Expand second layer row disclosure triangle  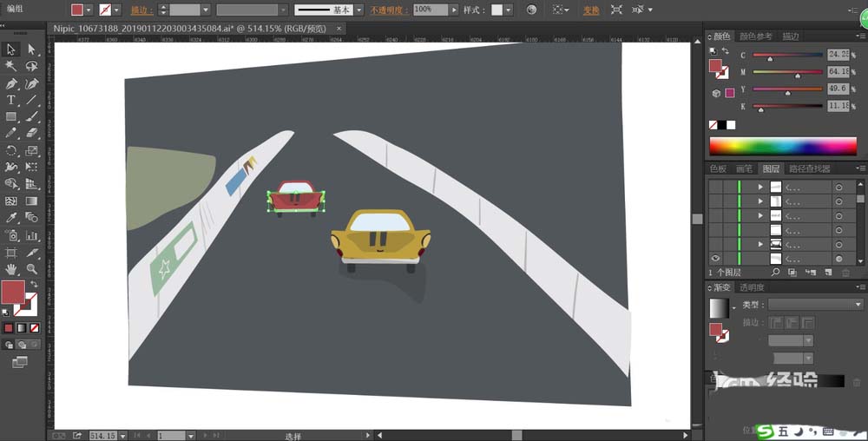tap(760, 201)
